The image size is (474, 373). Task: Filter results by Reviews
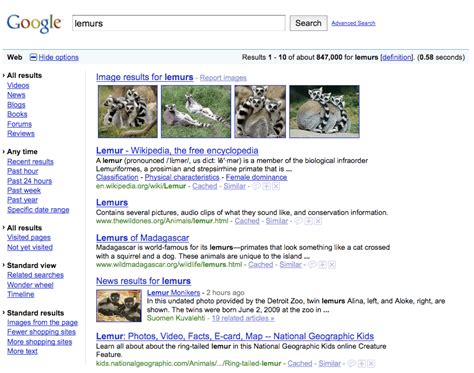pyautogui.click(x=21, y=134)
